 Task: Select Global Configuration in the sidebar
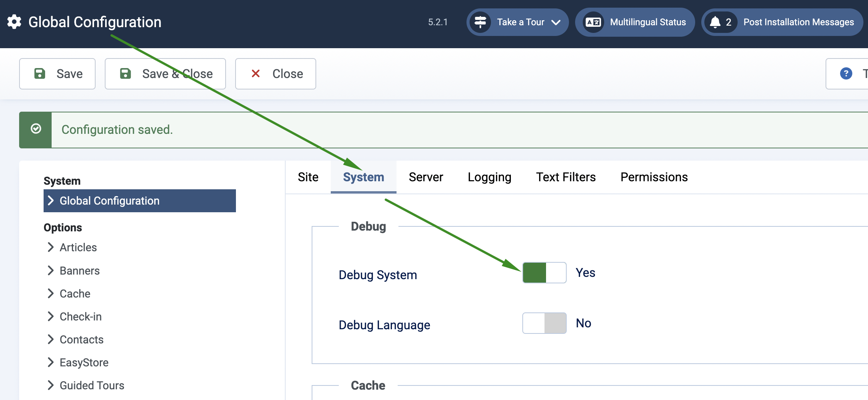pyautogui.click(x=109, y=201)
